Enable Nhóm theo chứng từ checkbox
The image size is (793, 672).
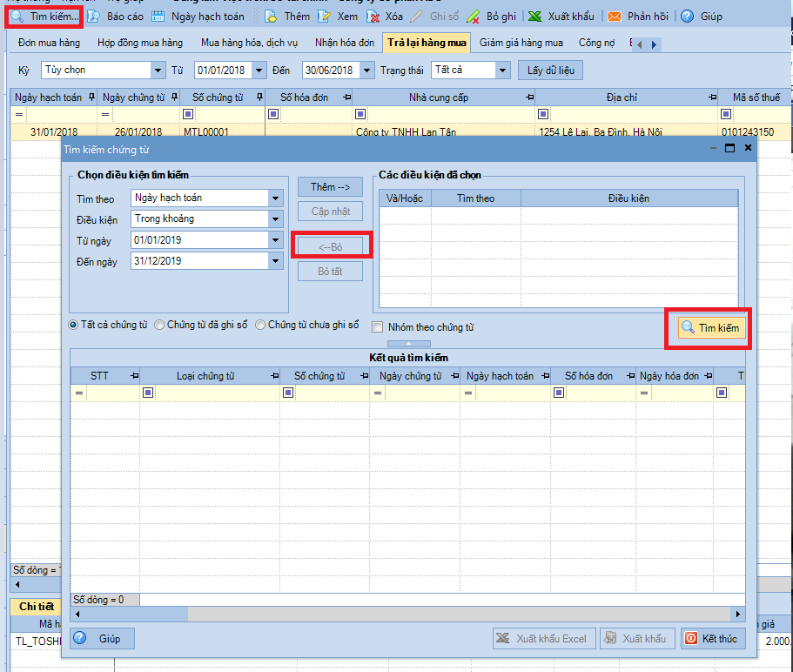378,327
